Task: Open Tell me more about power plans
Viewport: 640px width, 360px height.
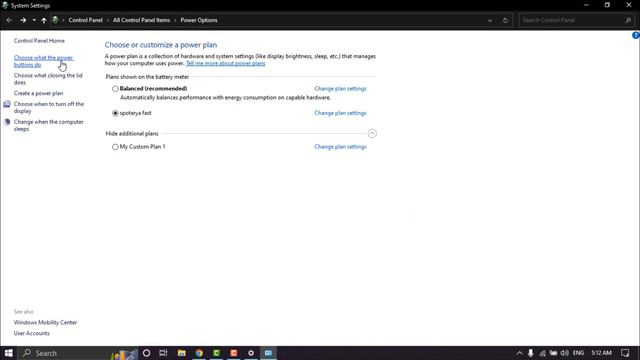Action: coord(225,63)
